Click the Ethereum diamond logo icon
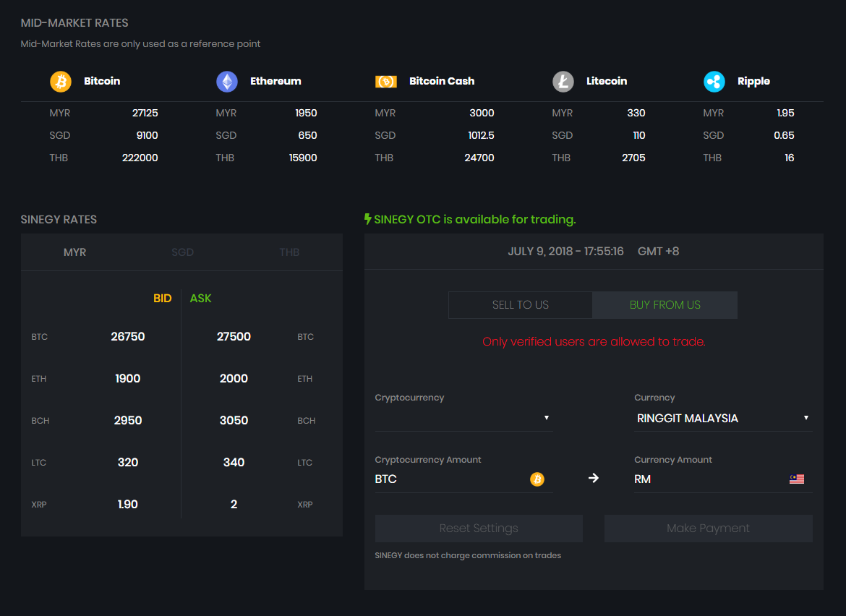Image resolution: width=846 pixels, height=616 pixels. 226,82
